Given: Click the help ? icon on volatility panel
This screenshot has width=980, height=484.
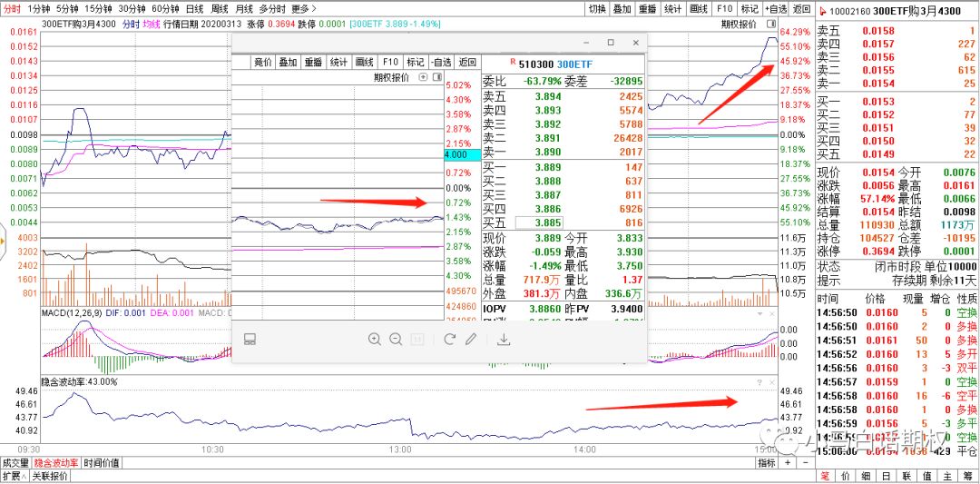Looking at the screenshot, I should pyautogui.click(x=759, y=381).
